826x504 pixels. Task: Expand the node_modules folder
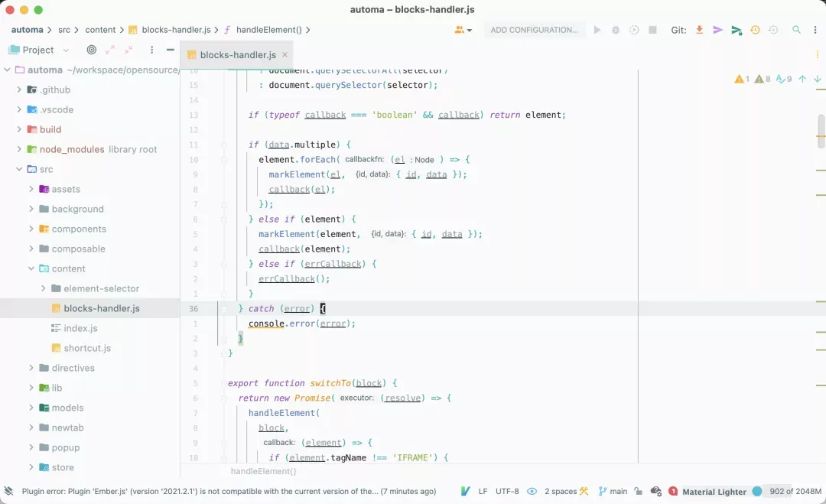pos(19,149)
